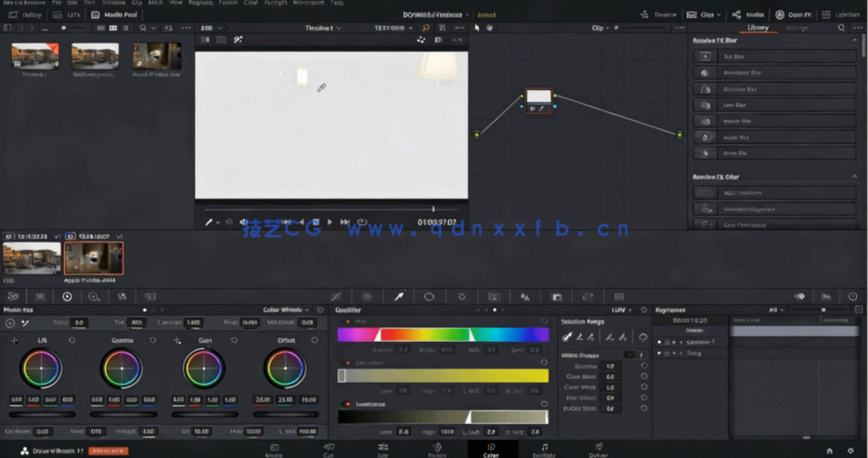Expand the Corrector 1 keyframe row

tap(681, 342)
